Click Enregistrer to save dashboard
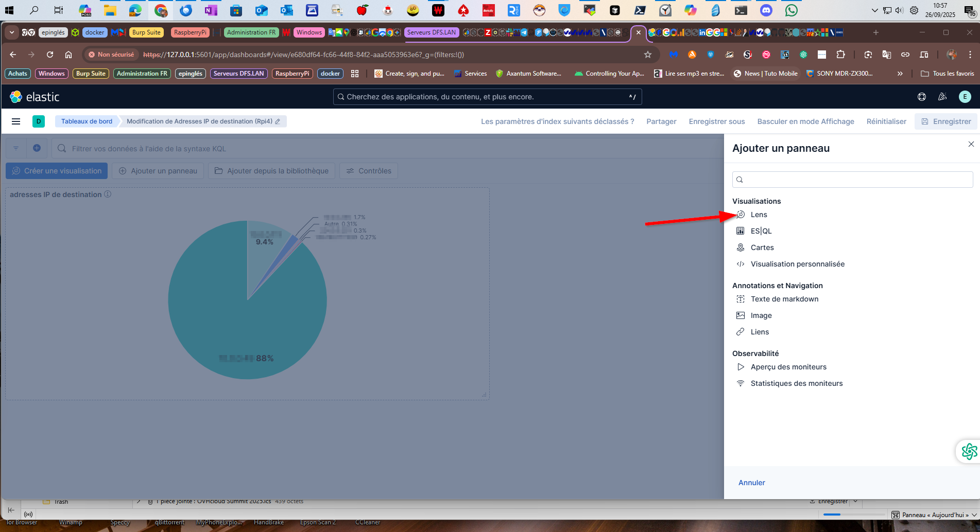 [x=946, y=121]
